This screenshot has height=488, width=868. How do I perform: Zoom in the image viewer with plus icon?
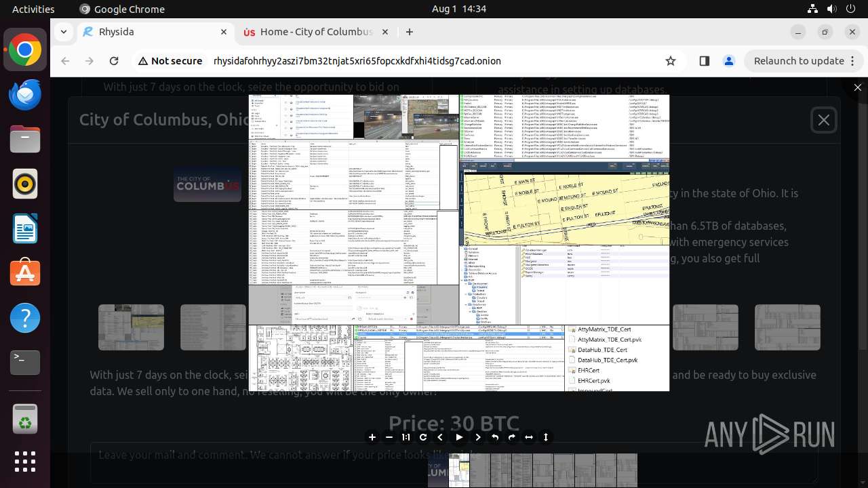pos(372,437)
